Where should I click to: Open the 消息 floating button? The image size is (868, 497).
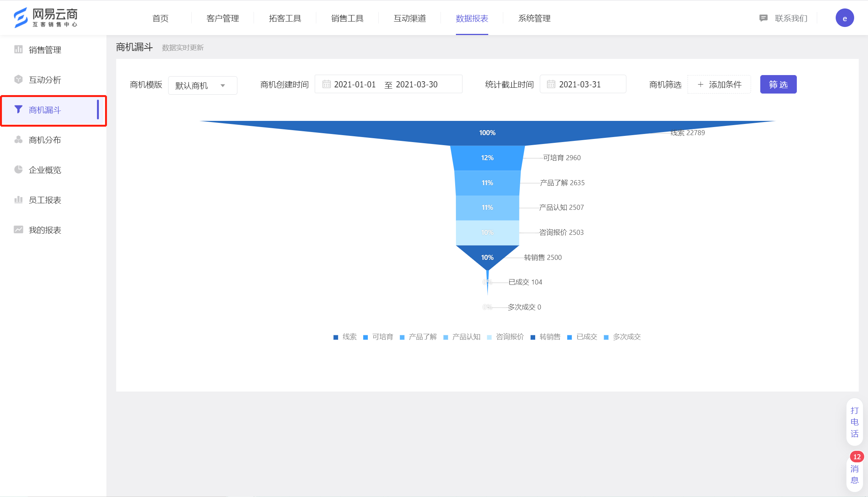click(x=855, y=474)
